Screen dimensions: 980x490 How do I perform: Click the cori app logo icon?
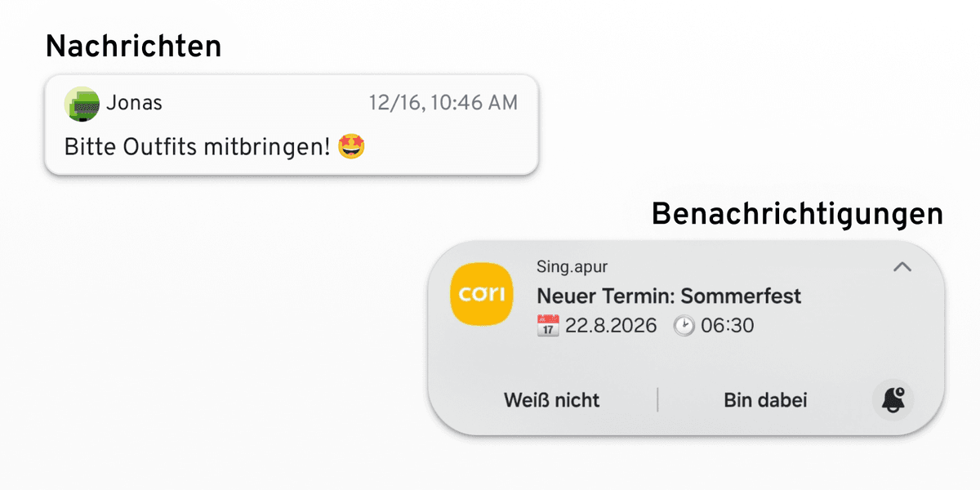[480, 294]
